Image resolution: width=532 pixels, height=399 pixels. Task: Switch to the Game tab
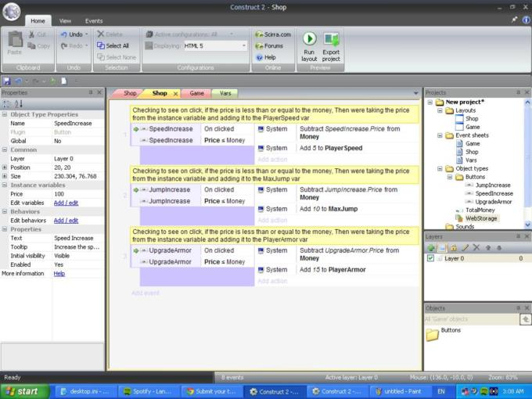(196, 93)
